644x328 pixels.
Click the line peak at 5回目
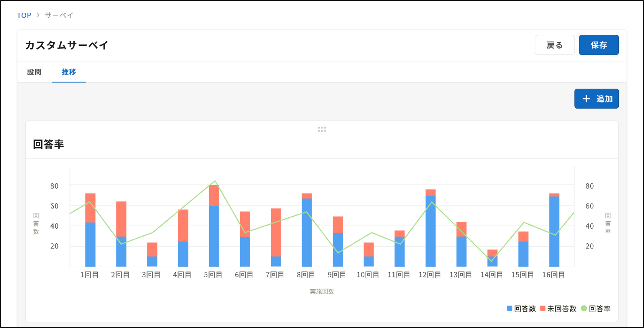click(215, 181)
